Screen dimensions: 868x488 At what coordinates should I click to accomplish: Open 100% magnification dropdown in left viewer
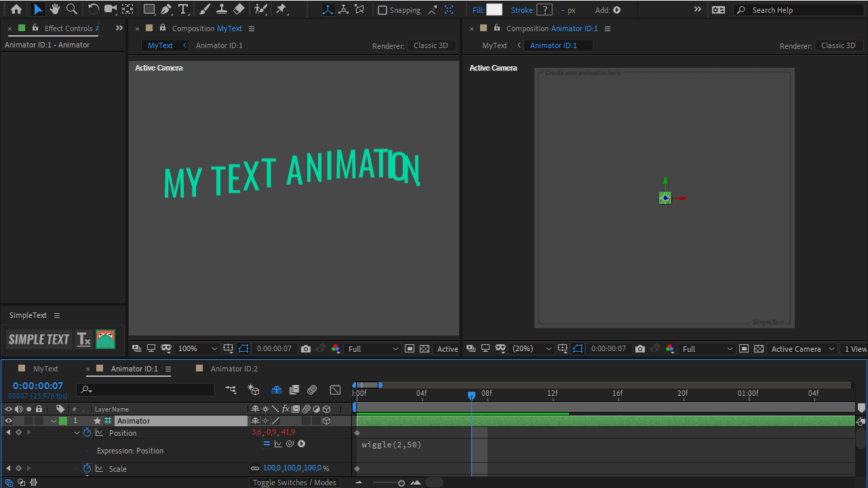[197, 348]
